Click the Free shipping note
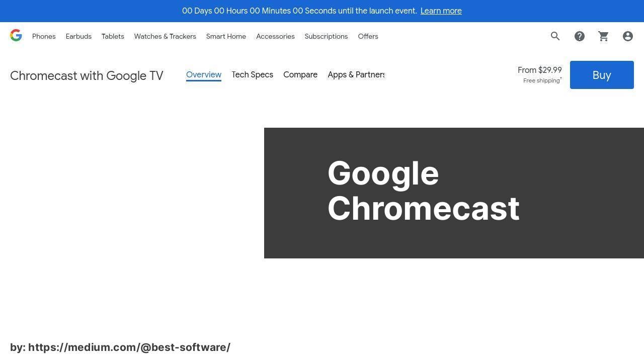644x362 pixels. [x=542, y=80]
